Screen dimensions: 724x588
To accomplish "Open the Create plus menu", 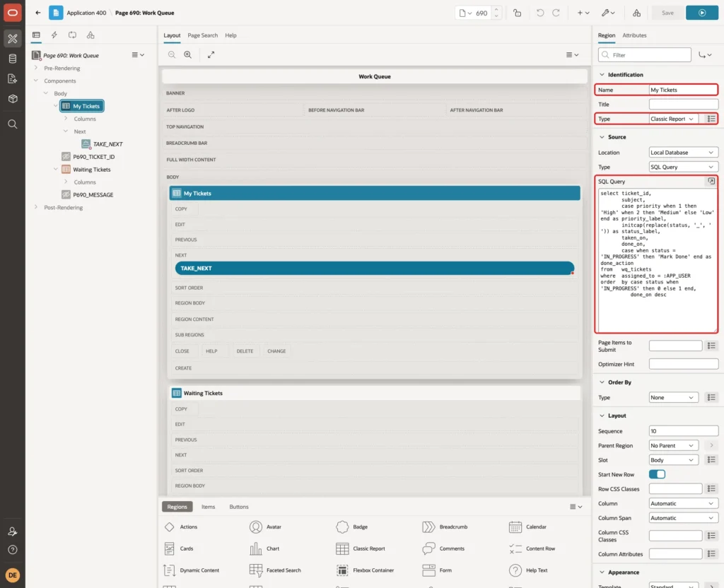I will point(583,13).
